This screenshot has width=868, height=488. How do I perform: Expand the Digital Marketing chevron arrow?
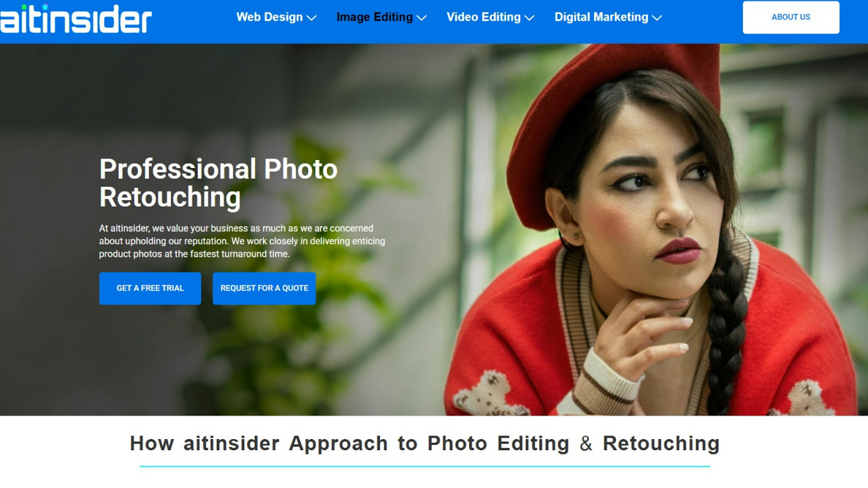click(x=657, y=18)
